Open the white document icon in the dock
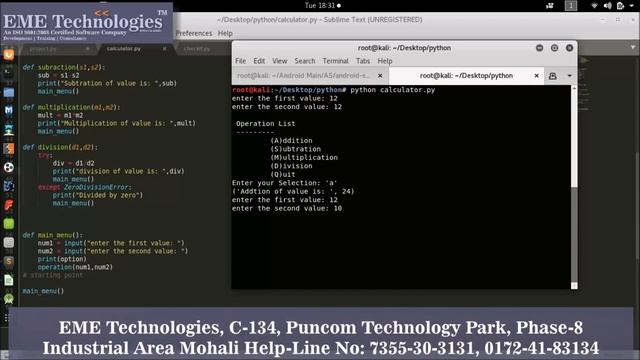Screen dimensions: 640x360 (9, 280)
